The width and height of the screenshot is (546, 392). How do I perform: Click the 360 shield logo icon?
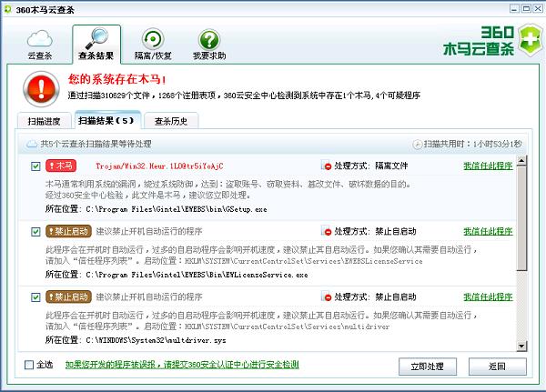(x=530, y=40)
